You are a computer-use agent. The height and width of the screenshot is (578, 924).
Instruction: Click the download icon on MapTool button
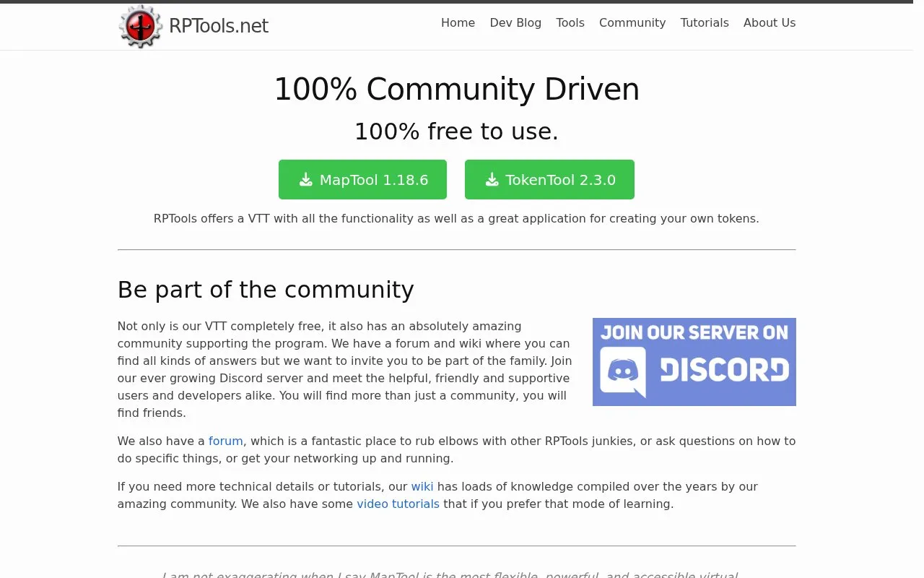click(306, 179)
